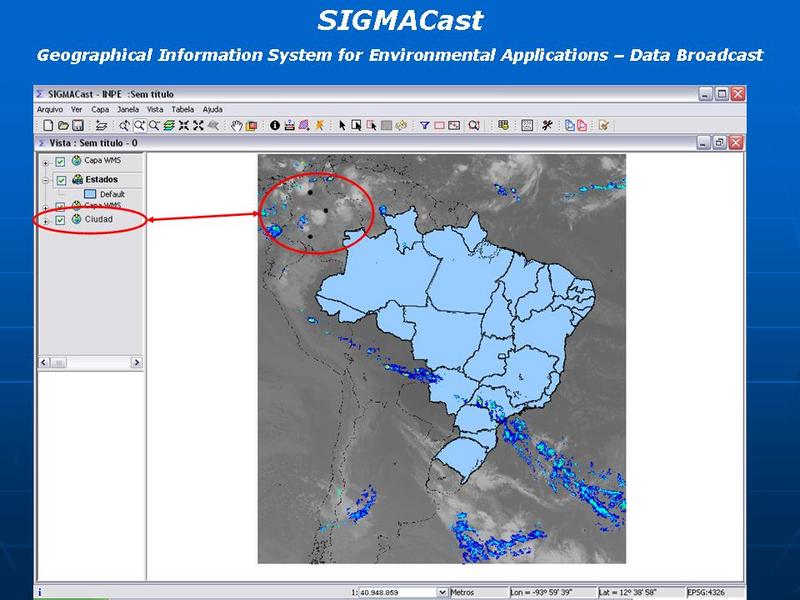800x600 pixels.
Task: Click the blue Default color swatch
Action: [90, 194]
